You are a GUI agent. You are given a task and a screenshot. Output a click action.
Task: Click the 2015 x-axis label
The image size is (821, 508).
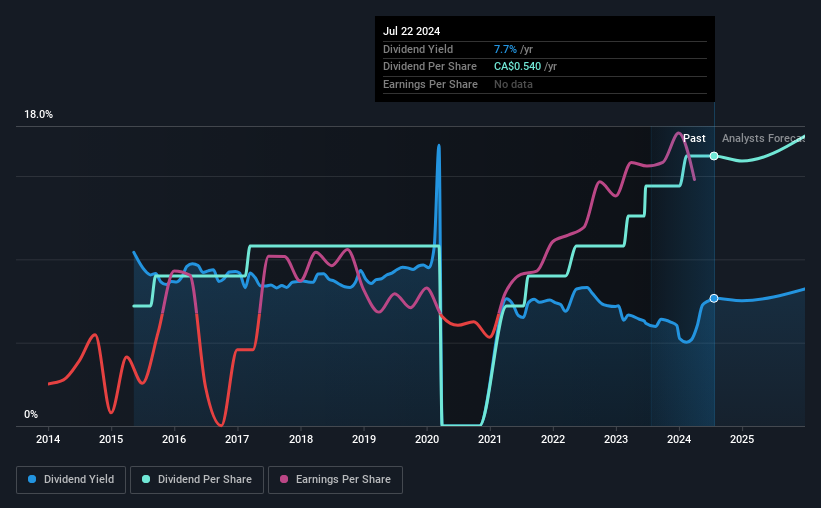click(x=111, y=439)
